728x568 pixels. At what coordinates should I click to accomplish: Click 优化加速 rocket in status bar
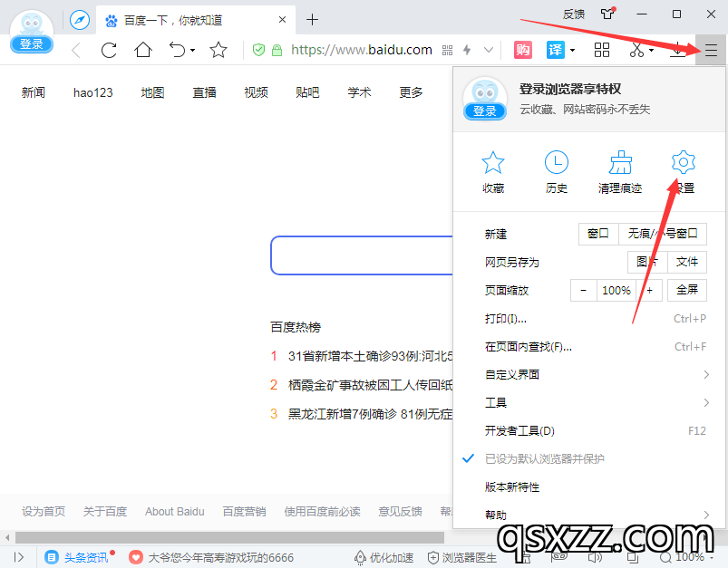(x=383, y=557)
